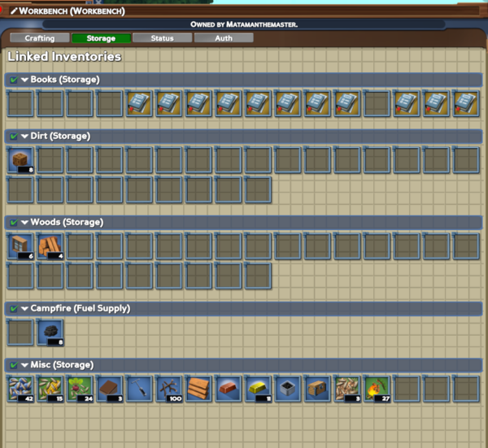
Task: Select the leftmost skill book in Books storage
Action: 139,103
